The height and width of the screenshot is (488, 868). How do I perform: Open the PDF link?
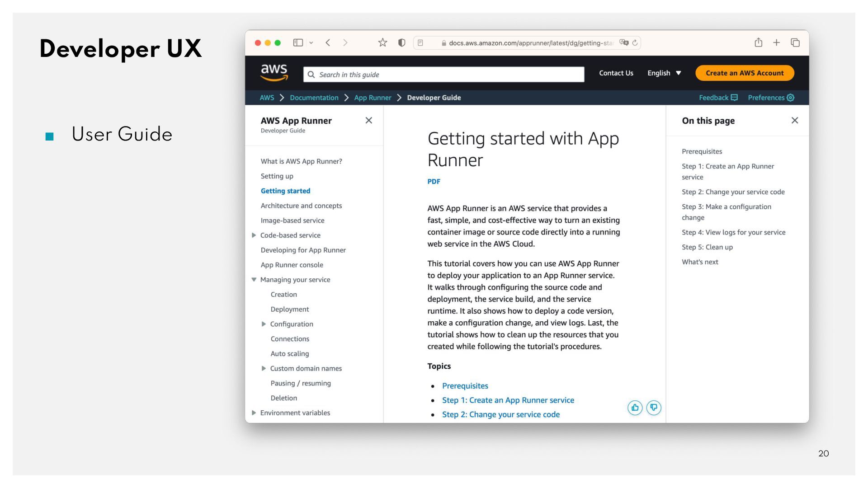coord(434,181)
